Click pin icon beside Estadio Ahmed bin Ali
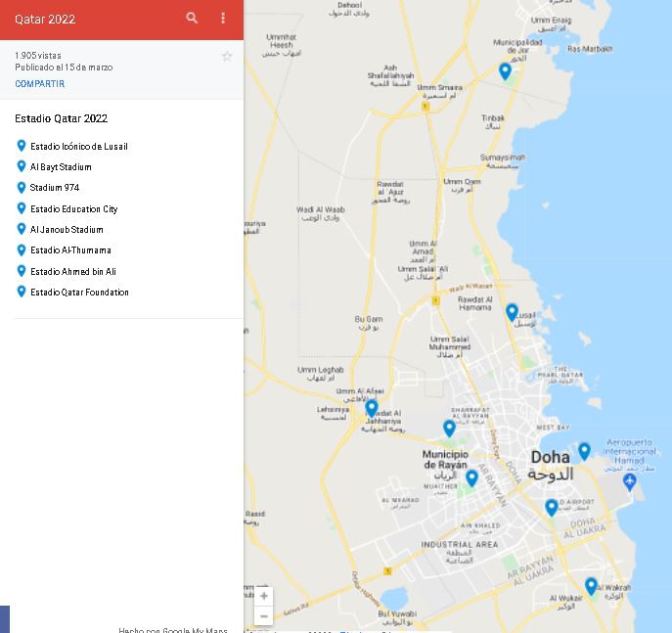 coord(21,270)
